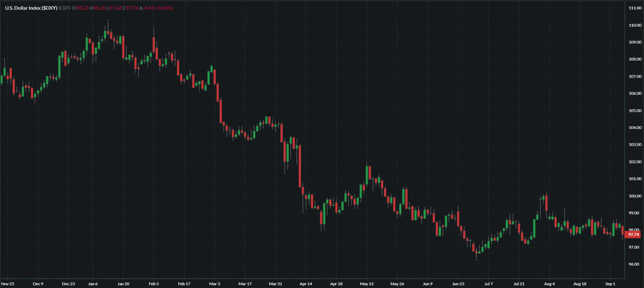Click the low value 97.43 in header
Image resolution: width=644 pixels, height=288 pixels.
point(116,8)
